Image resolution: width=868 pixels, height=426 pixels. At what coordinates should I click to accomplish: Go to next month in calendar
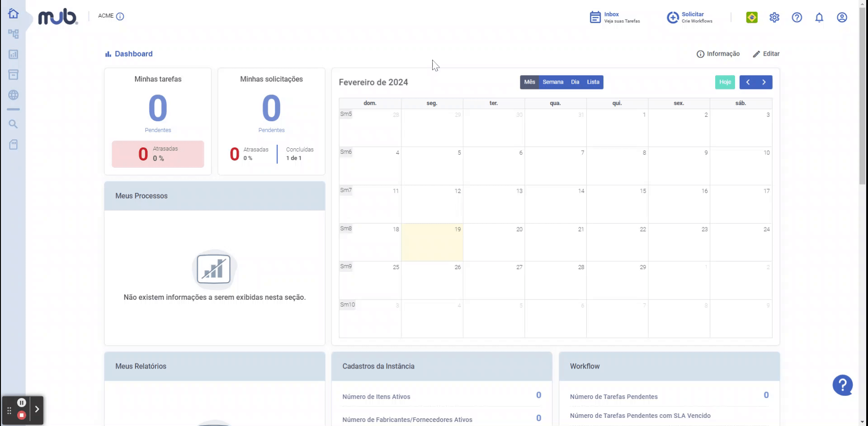pos(764,82)
